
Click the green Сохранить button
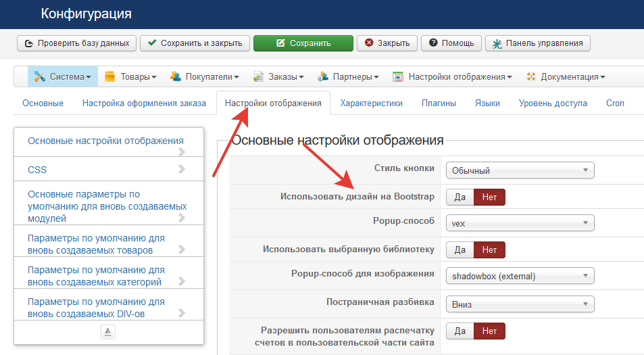(303, 43)
